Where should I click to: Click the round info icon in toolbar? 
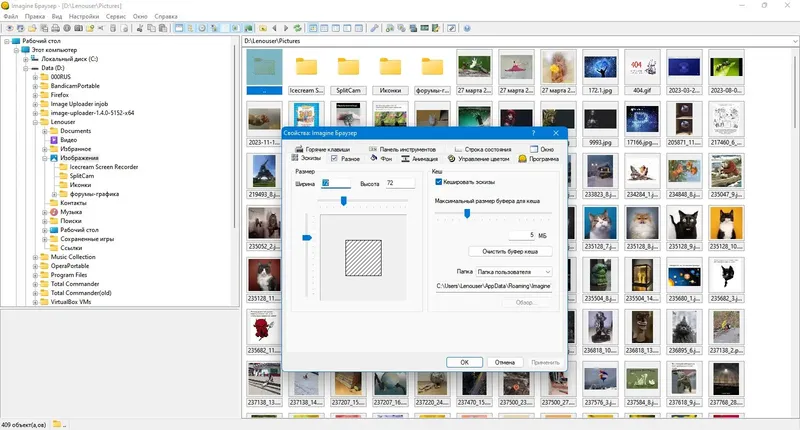click(67, 28)
